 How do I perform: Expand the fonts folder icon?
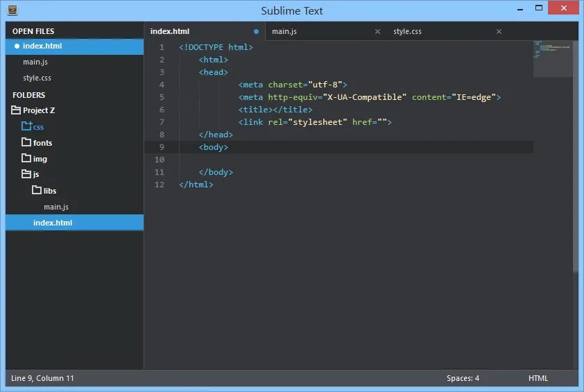(x=26, y=142)
